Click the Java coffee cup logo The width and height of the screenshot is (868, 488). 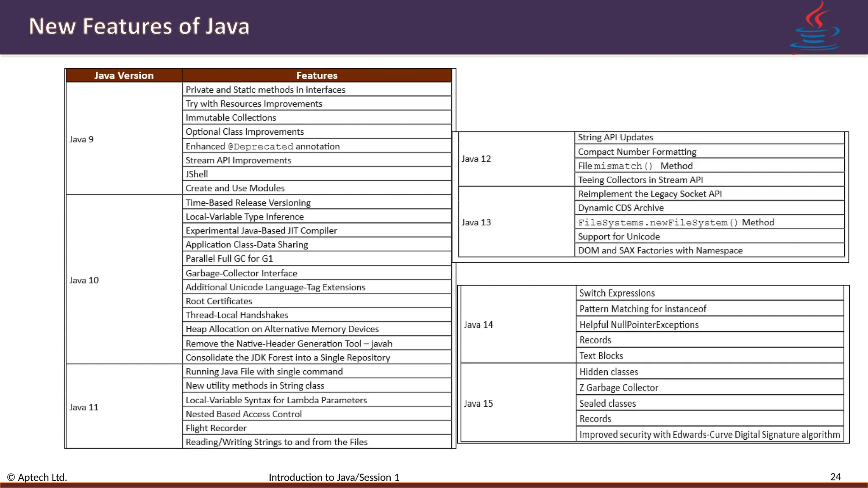tap(815, 27)
